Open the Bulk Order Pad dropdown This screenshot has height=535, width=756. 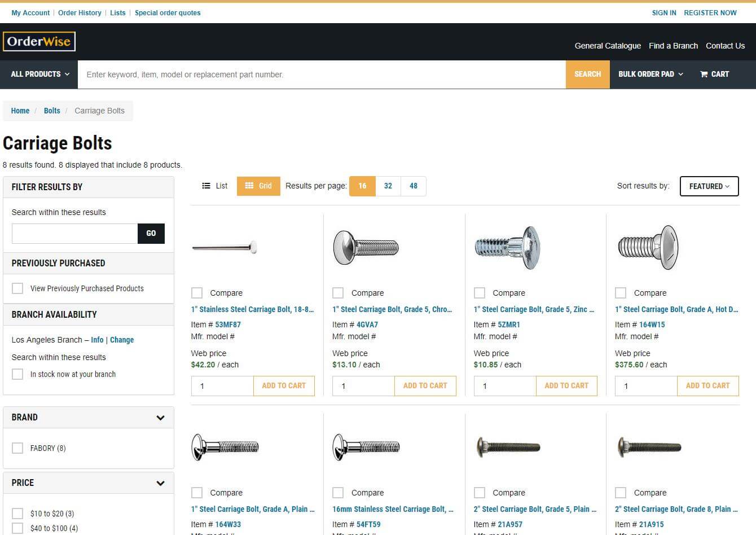click(x=650, y=74)
